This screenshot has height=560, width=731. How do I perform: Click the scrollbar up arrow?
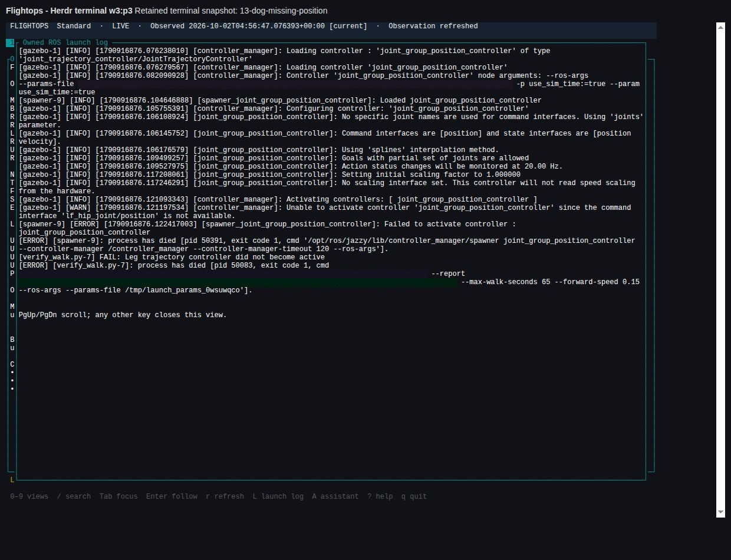(720, 27)
